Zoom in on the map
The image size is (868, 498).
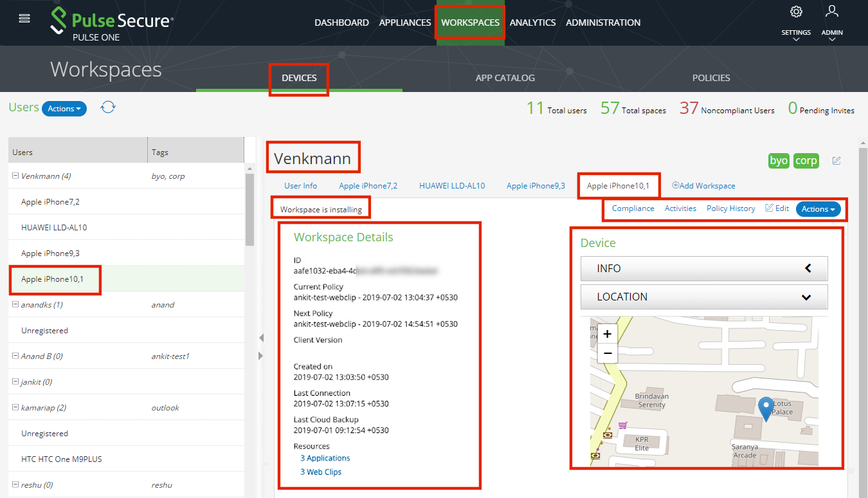608,334
